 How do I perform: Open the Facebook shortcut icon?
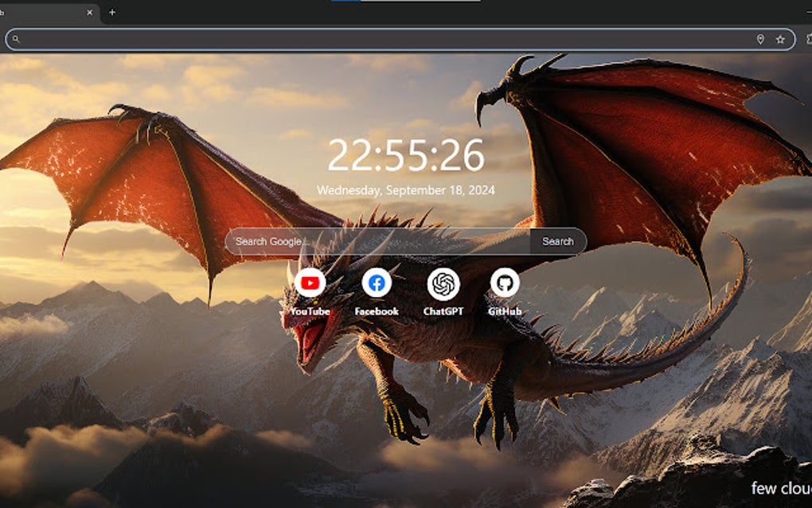tap(376, 281)
